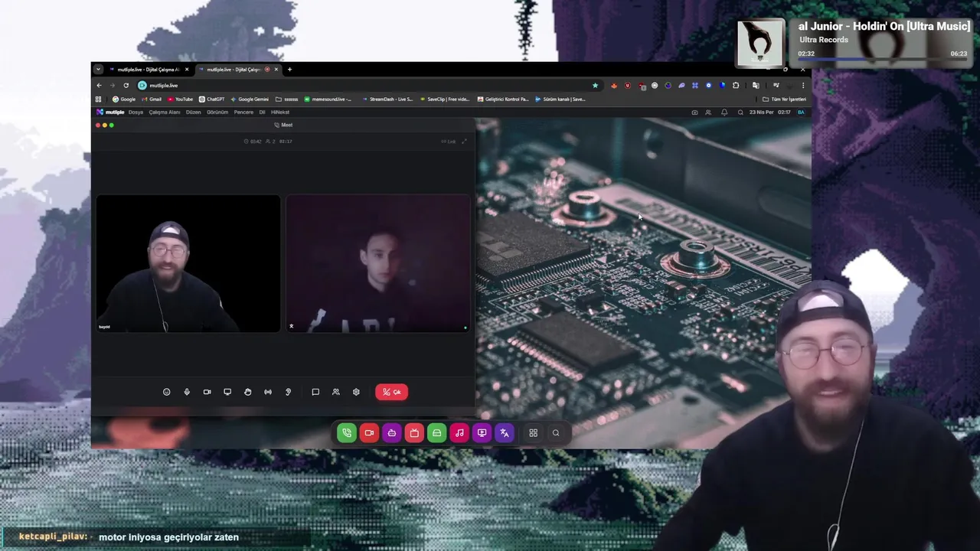The height and width of the screenshot is (551, 980).
Task: Expand the tab search dropdown
Action: tap(98, 70)
